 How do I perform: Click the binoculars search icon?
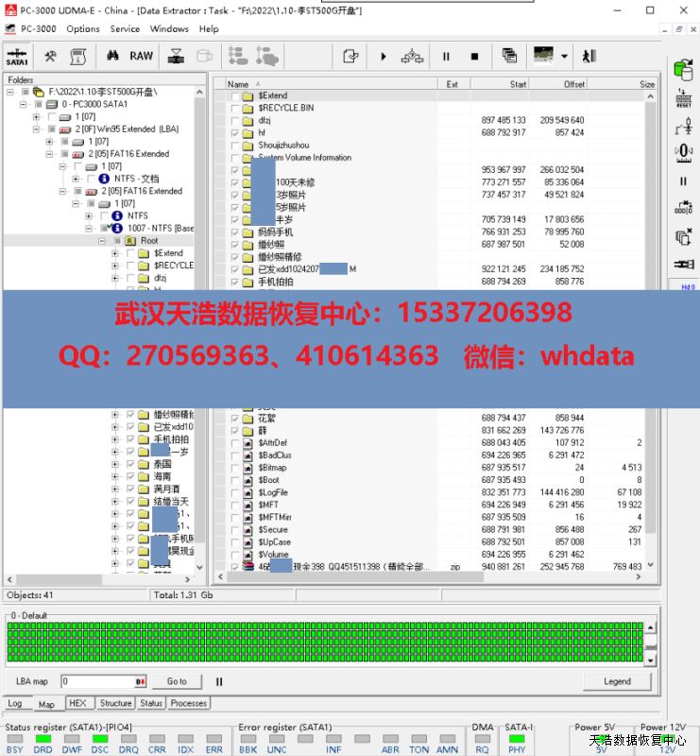click(x=112, y=56)
